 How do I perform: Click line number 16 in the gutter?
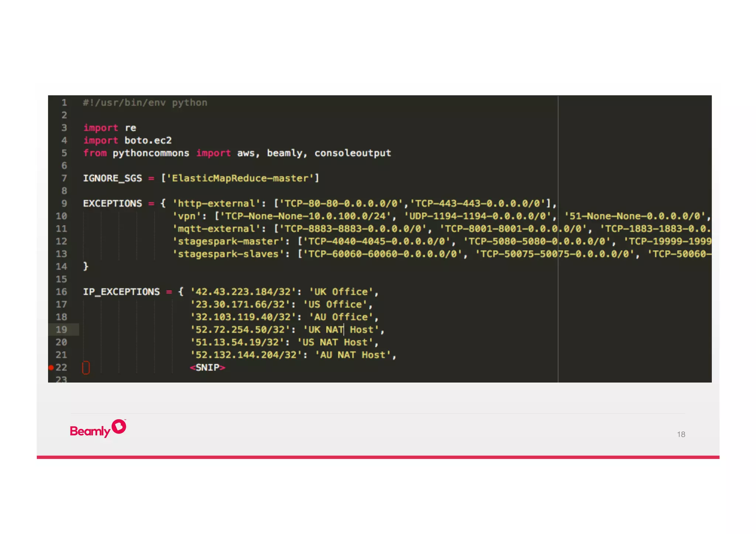pyautogui.click(x=61, y=292)
